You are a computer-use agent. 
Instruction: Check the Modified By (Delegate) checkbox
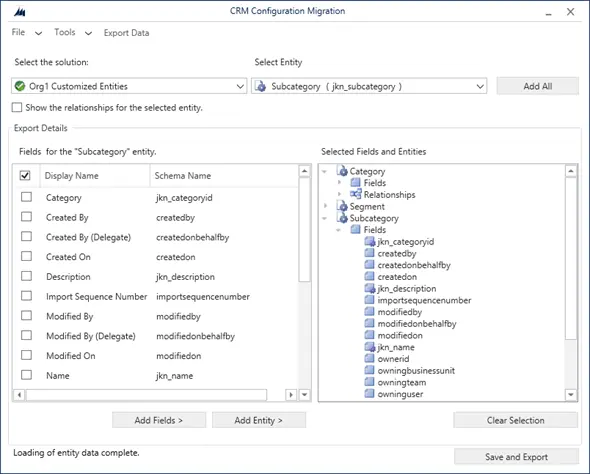click(x=26, y=335)
